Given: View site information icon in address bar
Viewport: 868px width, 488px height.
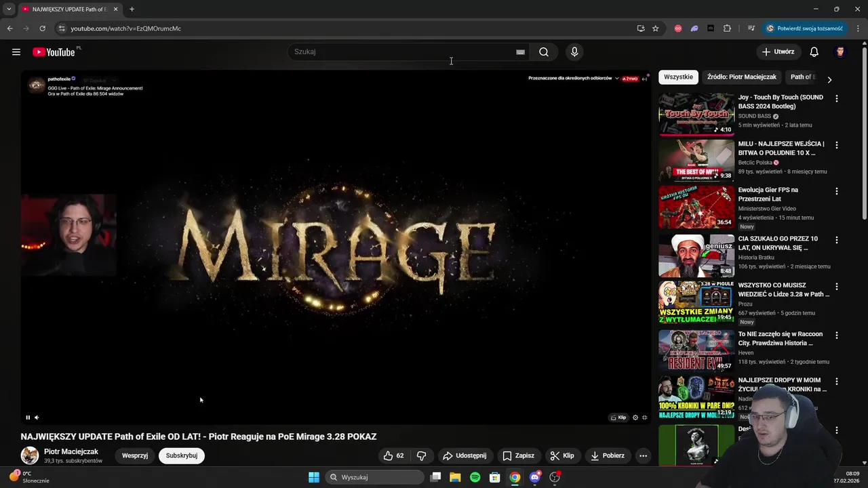Looking at the screenshot, I should (x=62, y=28).
